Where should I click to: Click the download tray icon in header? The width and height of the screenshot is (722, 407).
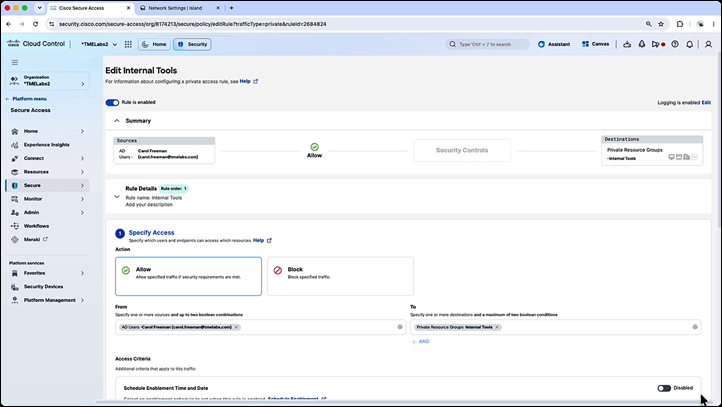point(627,44)
